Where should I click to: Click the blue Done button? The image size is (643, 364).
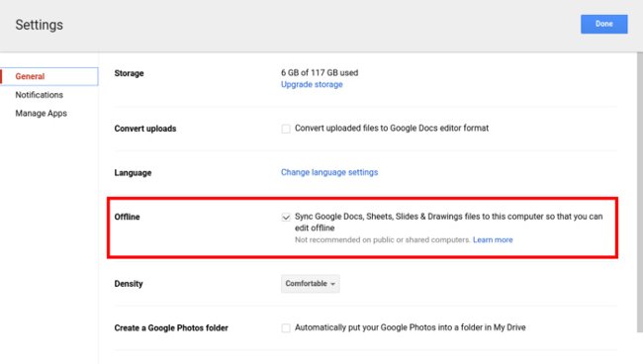(x=603, y=24)
